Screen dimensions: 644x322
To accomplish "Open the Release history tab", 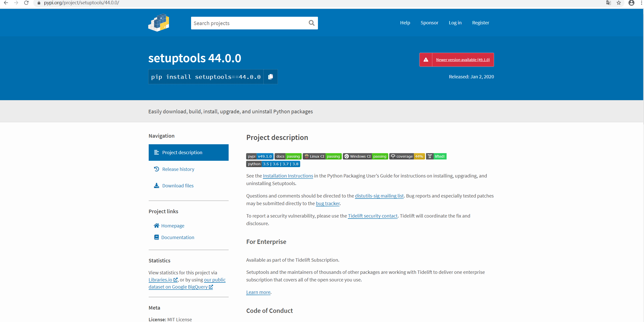I will (178, 169).
